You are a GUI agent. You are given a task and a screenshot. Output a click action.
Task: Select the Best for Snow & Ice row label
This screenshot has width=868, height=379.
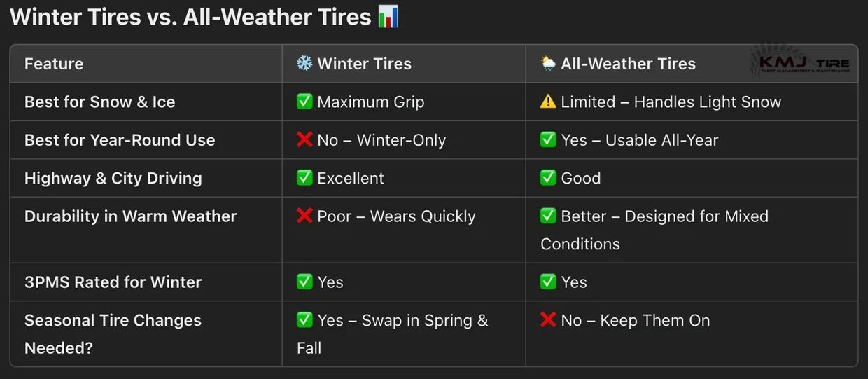pyautogui.click(x=100, y=102)
